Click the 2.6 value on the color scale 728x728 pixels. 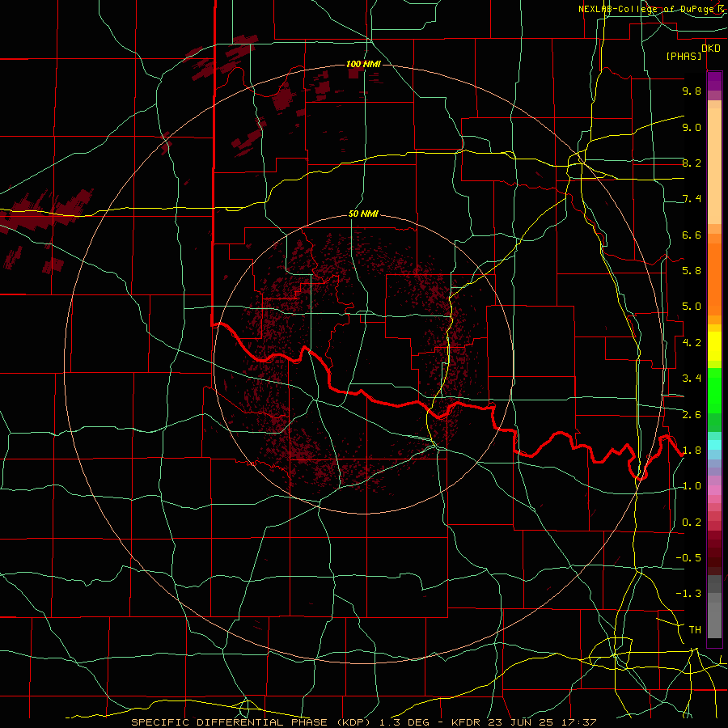tap(692, 415)
